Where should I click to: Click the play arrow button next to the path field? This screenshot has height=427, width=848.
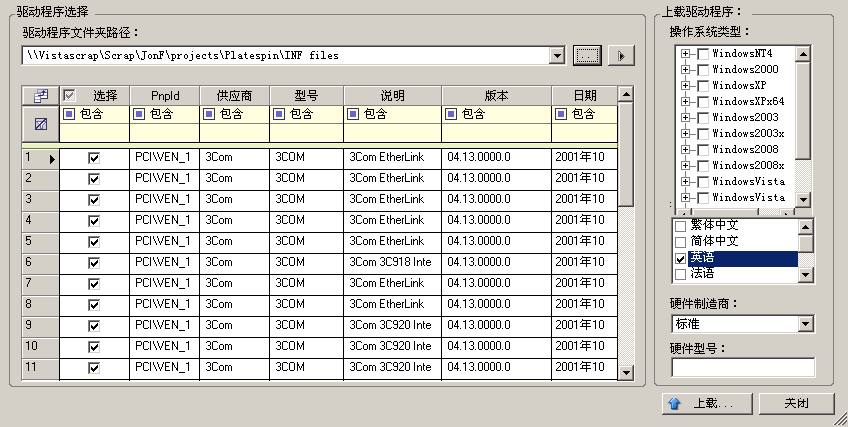tap(621, 55)
